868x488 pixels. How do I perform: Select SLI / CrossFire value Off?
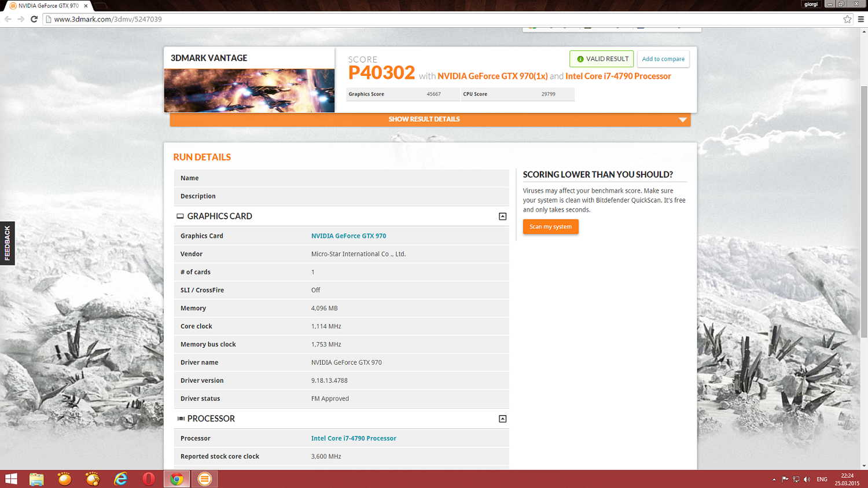(315, 291)
